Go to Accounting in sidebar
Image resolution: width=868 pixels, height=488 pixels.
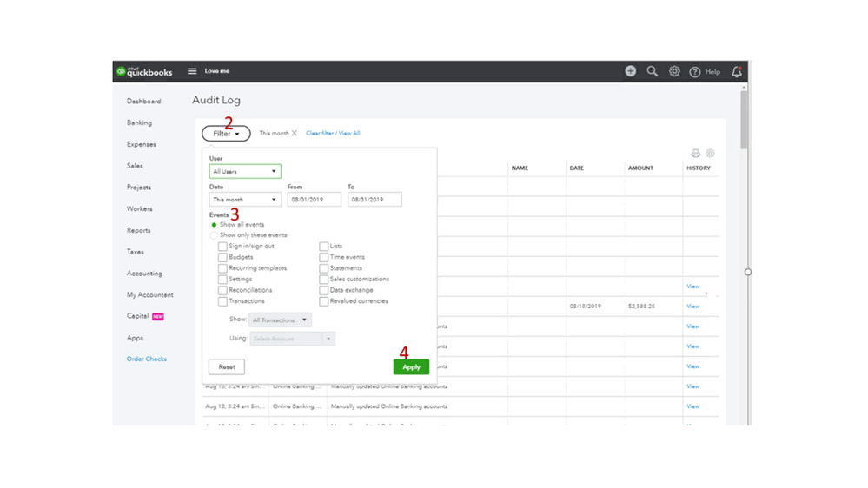point(144,274)
